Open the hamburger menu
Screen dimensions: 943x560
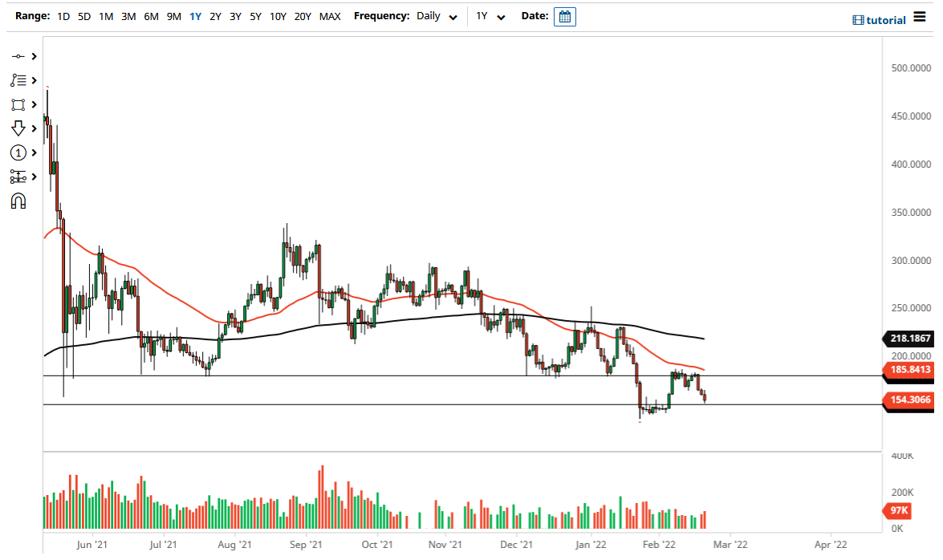(x=920, y=17)
